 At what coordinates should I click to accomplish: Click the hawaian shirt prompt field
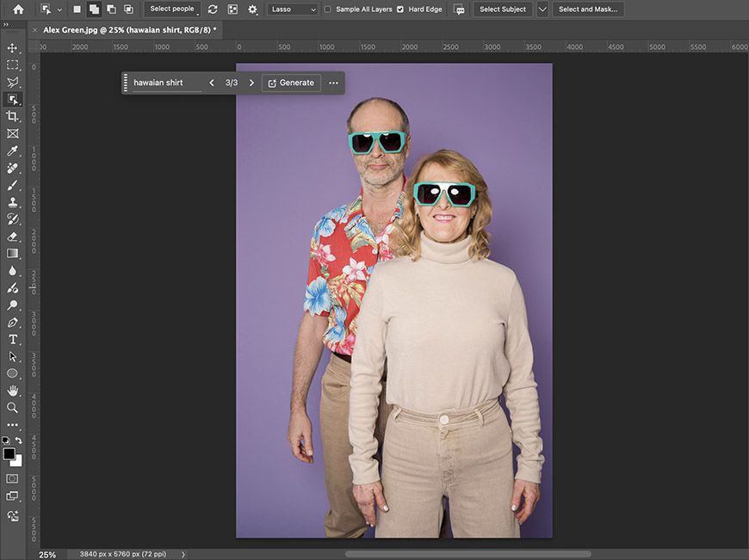coord(167,83)
